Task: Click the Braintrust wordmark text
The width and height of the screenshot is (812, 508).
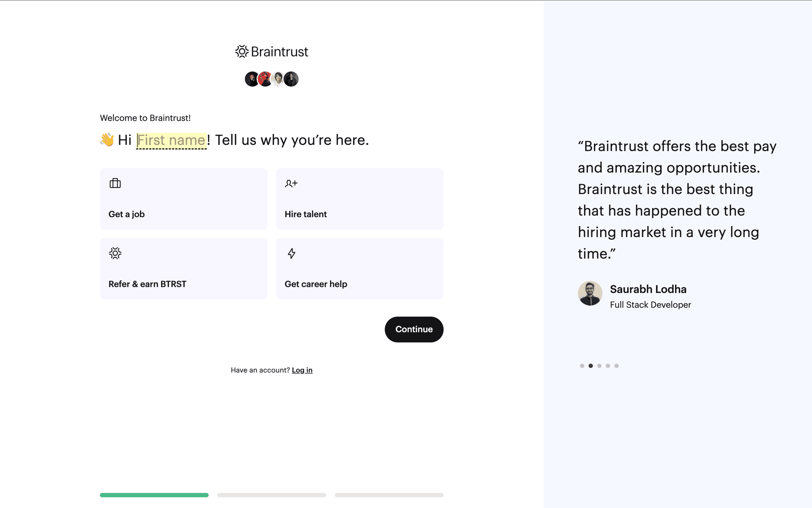Action: (x=280, y=52)
